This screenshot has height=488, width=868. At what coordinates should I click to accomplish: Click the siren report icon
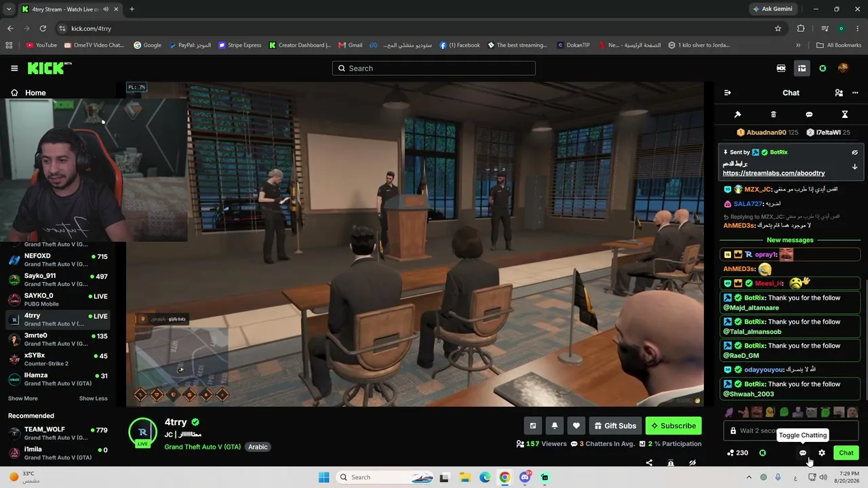pos(671,463)
